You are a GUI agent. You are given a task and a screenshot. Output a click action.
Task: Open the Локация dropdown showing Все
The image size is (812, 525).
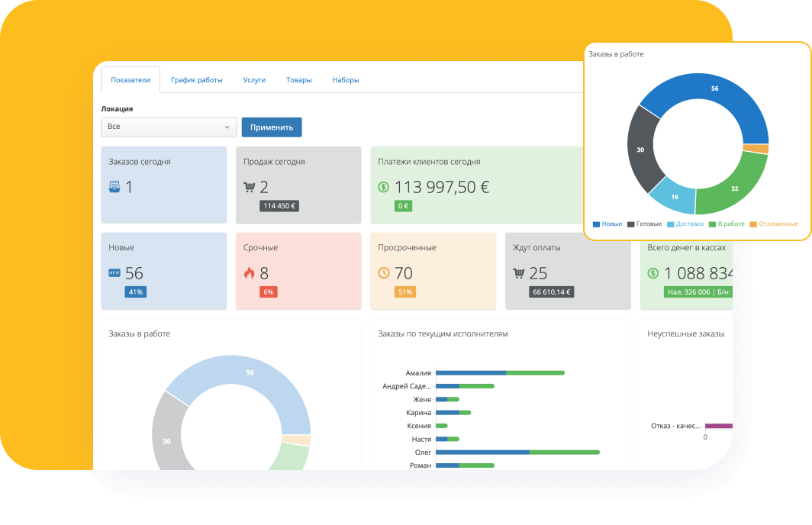(169, 127)
